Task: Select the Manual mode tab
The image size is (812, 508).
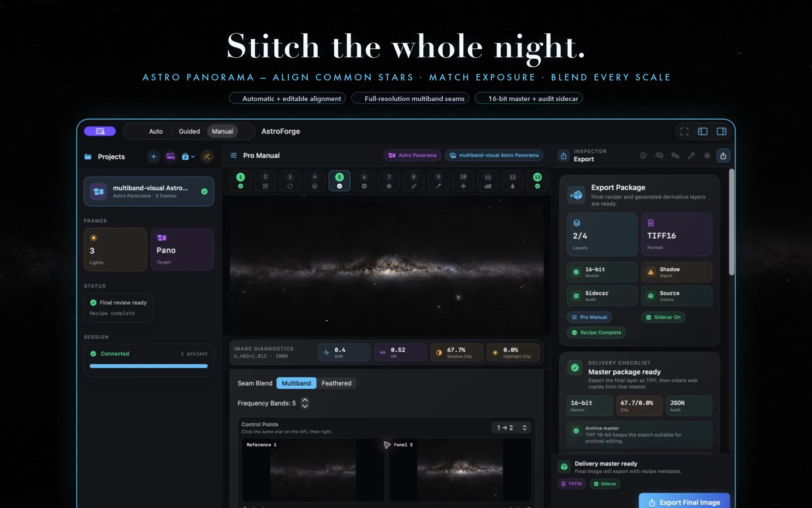Action: click(x=222, y=131)
